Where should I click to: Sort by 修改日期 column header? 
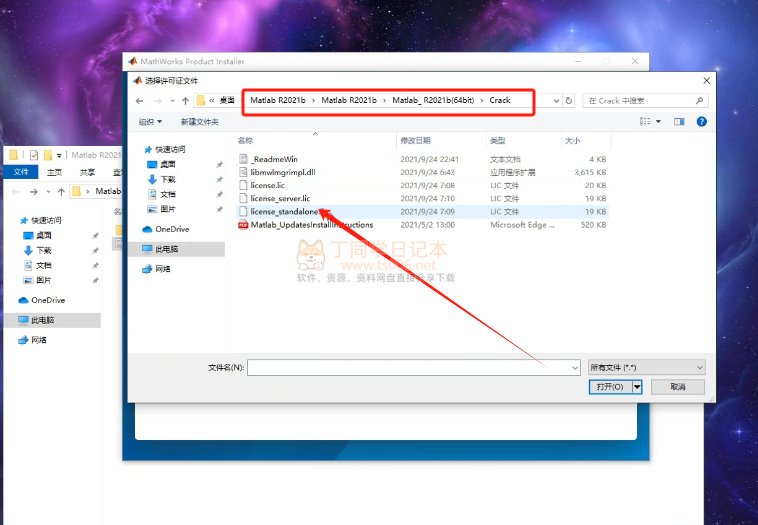click(415, 141)
